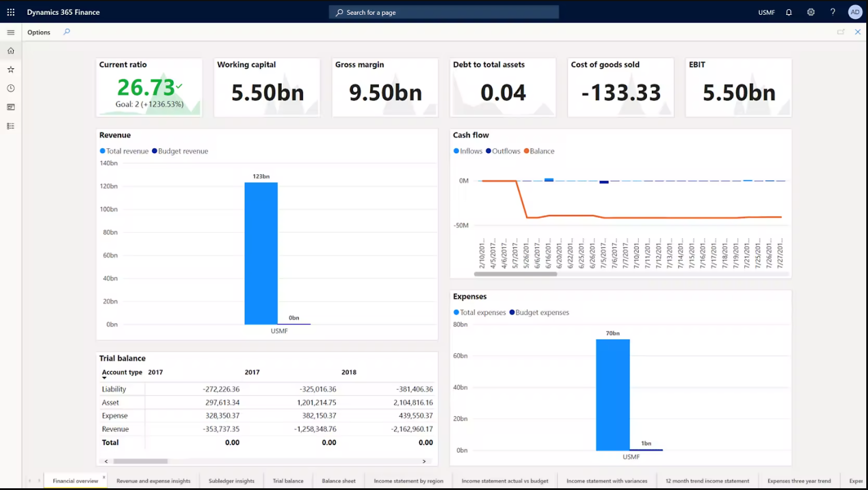Switch to Revenue and expense insights tab

[153, 481]
